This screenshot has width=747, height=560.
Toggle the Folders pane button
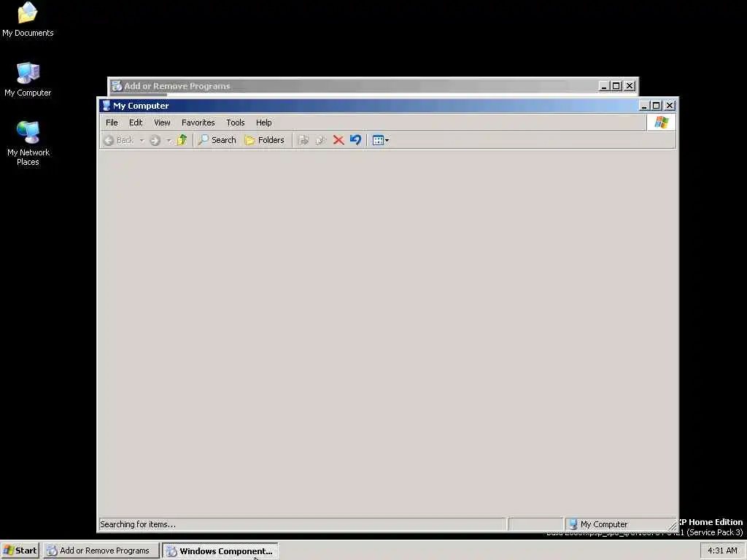pyautogui.click(x=264, y=140)
